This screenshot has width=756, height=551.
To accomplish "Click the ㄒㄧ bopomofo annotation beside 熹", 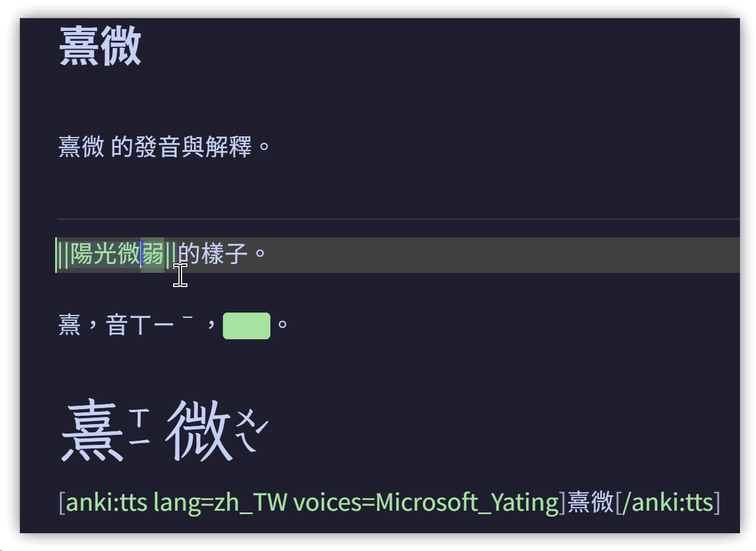I will pyautogui.click(x=140, y=426).
